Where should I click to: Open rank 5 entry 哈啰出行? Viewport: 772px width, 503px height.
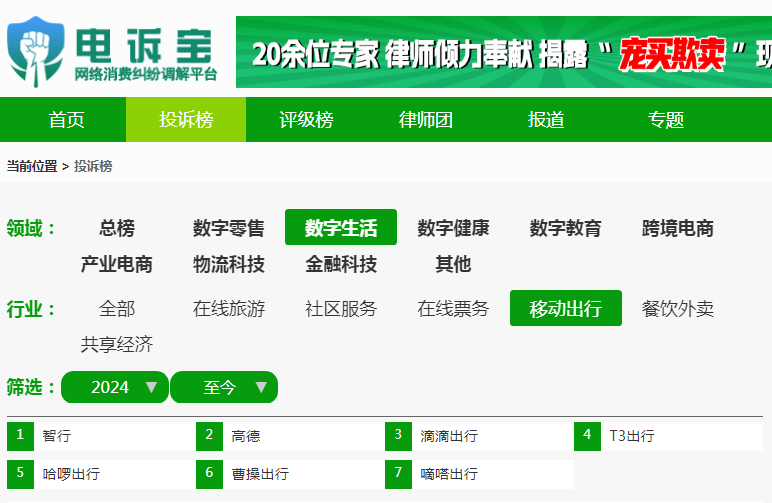coord(101,474)
